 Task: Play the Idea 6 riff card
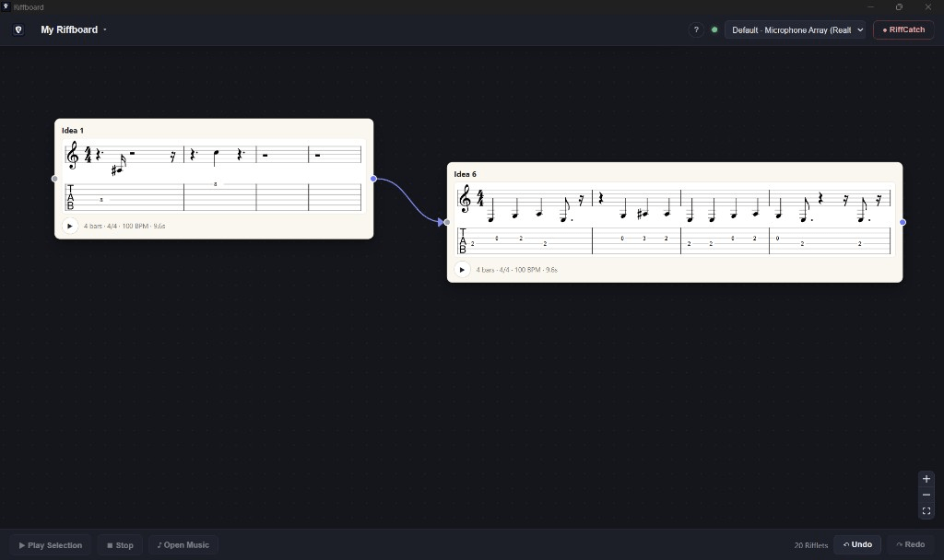coord(462,270)
